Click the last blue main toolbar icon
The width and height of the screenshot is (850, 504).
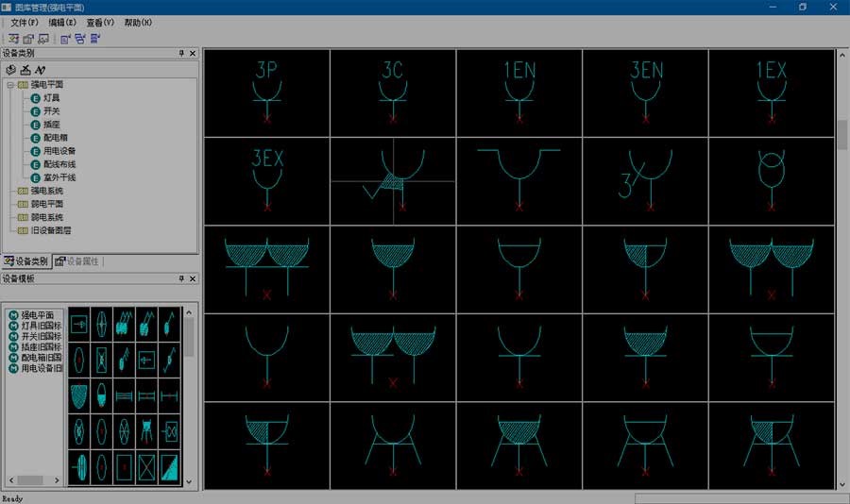(95, 39)
